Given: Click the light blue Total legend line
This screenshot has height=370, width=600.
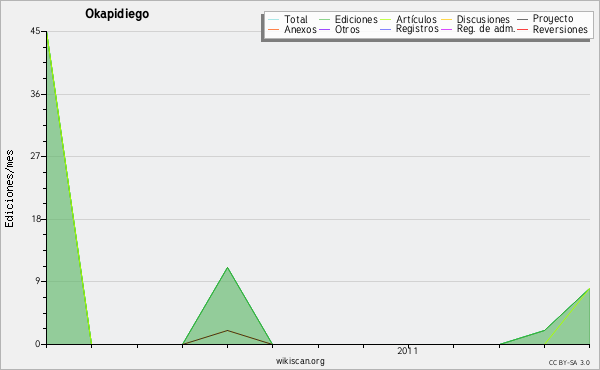Looking at the screenshot, I should point(274,20).
